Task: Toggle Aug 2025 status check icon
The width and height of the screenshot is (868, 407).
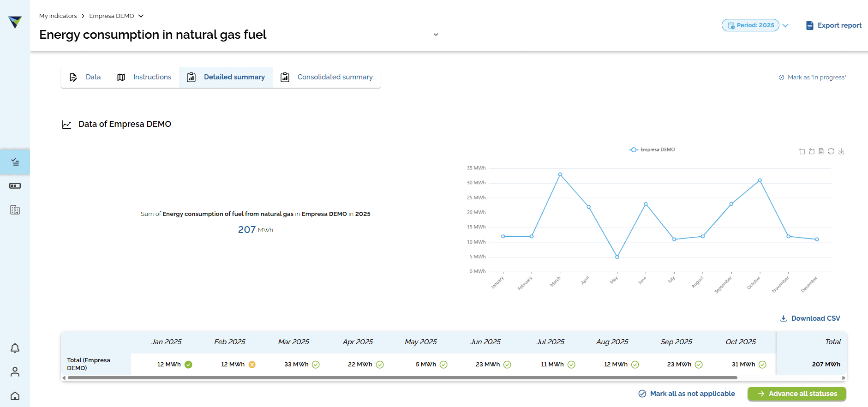Action: (x=635, y=365)
